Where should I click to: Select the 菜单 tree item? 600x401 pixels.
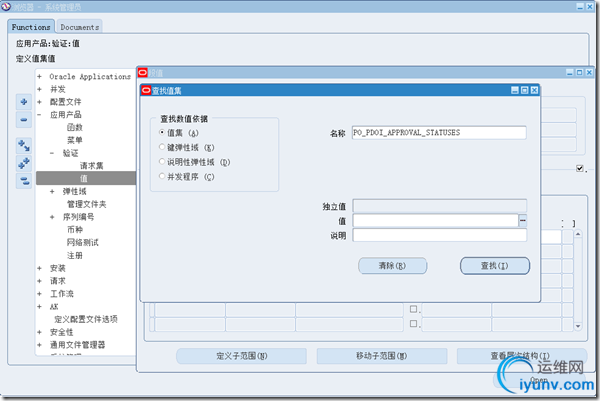coord(75,140)
